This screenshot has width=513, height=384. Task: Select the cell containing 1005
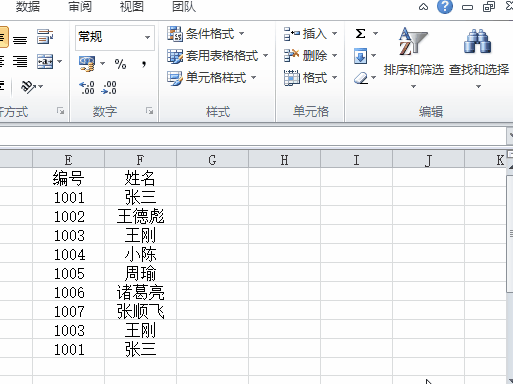[x=68, y=273]
